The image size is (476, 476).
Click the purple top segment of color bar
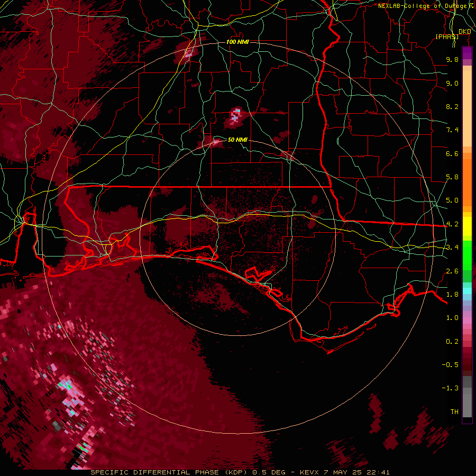467,53
